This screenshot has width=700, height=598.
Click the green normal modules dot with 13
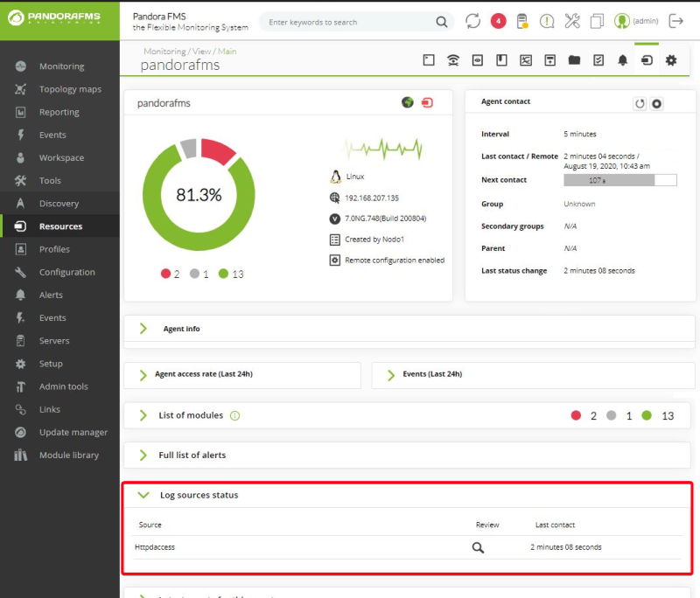click(x=223, y=274)
